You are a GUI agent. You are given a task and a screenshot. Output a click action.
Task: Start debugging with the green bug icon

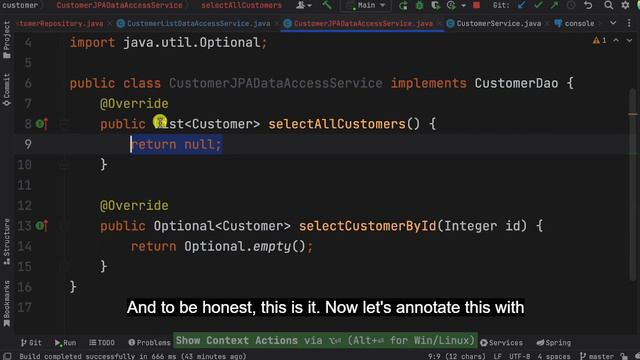419,5
